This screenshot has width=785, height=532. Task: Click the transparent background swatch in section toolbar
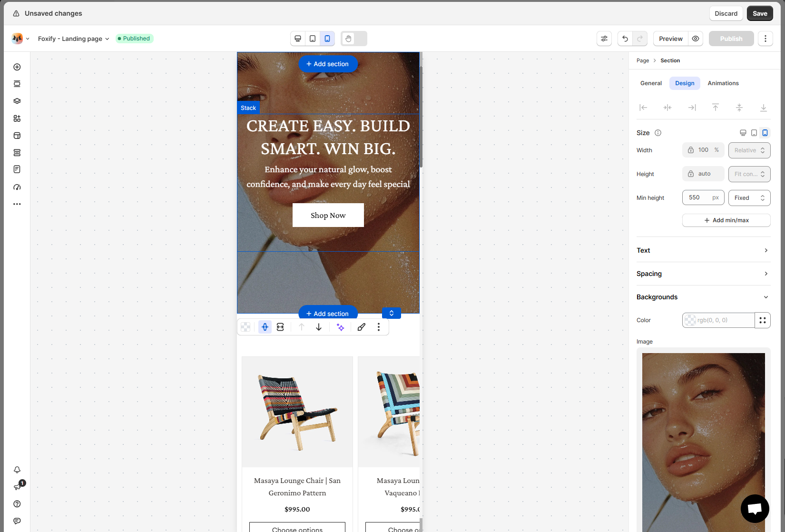(x=245, y=327)
